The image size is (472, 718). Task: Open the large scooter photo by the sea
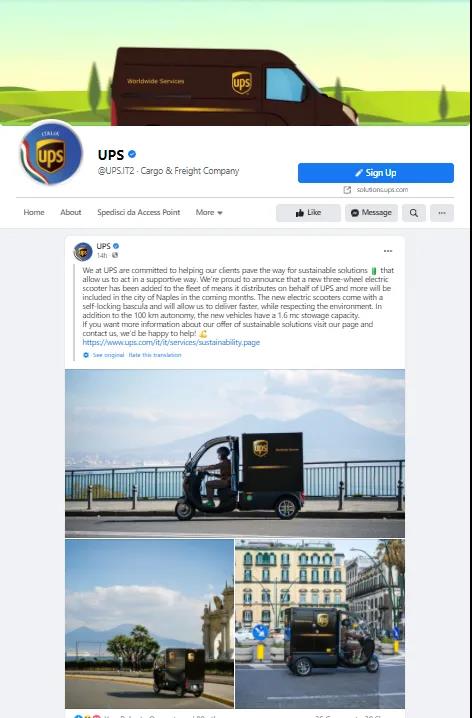click(235, 453)
